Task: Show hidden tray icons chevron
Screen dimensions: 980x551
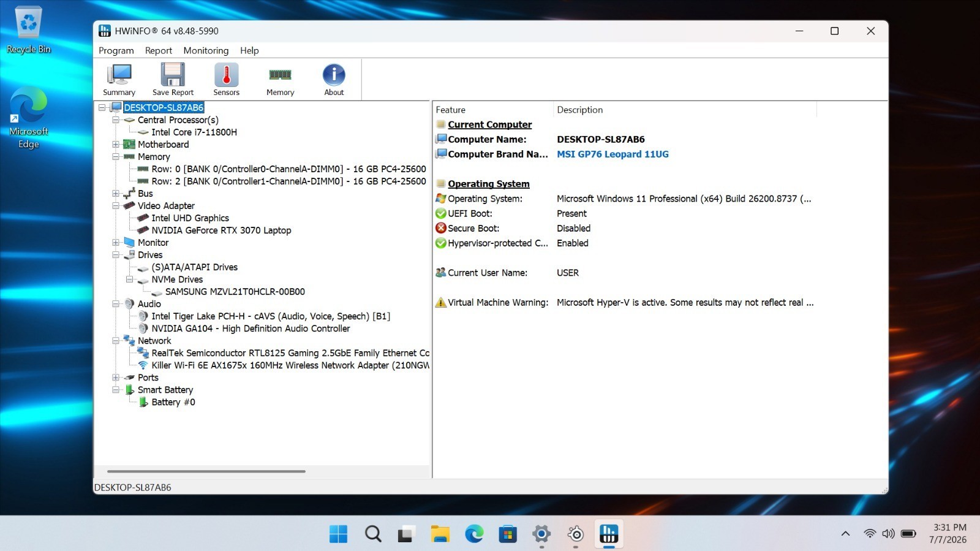Action: tap(845, 534)
